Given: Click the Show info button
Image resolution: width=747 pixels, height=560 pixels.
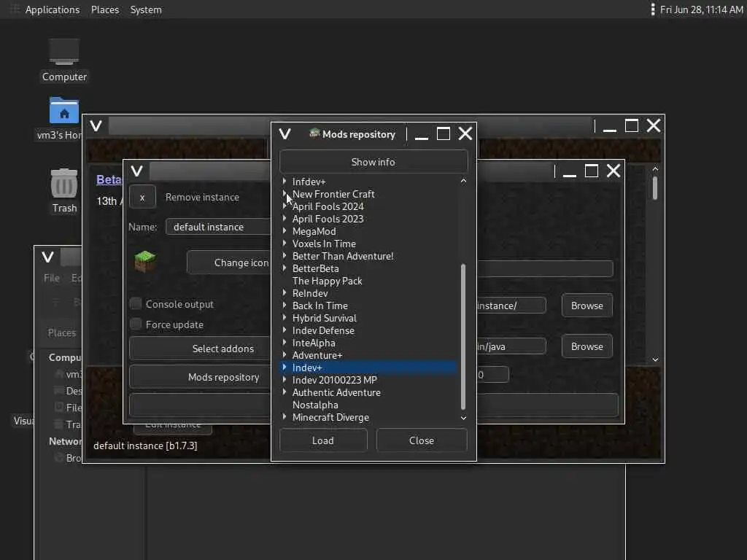Looking at the screenshot, I should coord(373,162).
